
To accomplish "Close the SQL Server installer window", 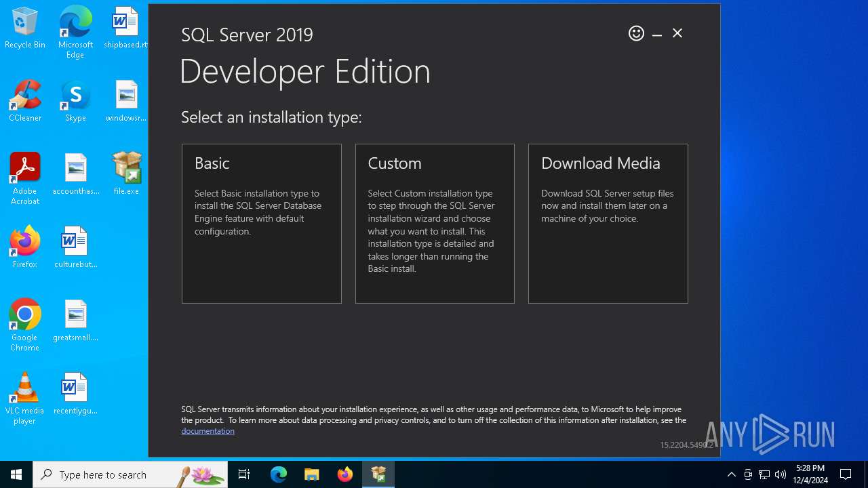I will click(x=677, y=33).
